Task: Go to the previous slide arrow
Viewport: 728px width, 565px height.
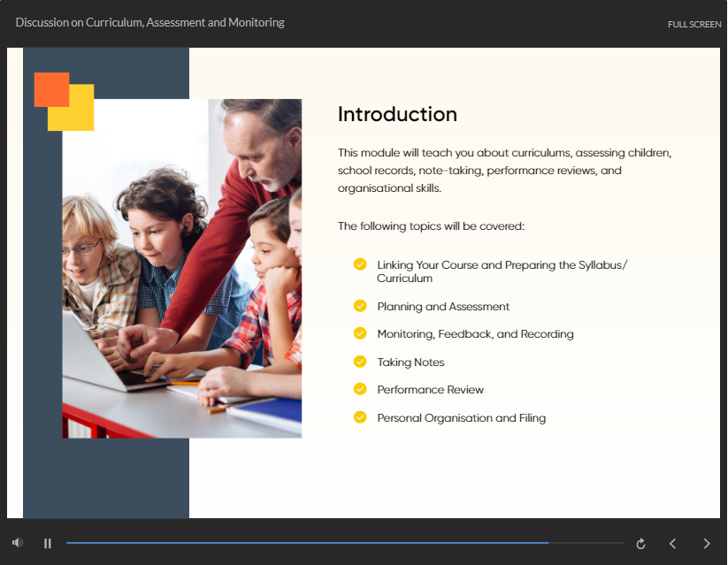Action: click(x=672, y=543)
